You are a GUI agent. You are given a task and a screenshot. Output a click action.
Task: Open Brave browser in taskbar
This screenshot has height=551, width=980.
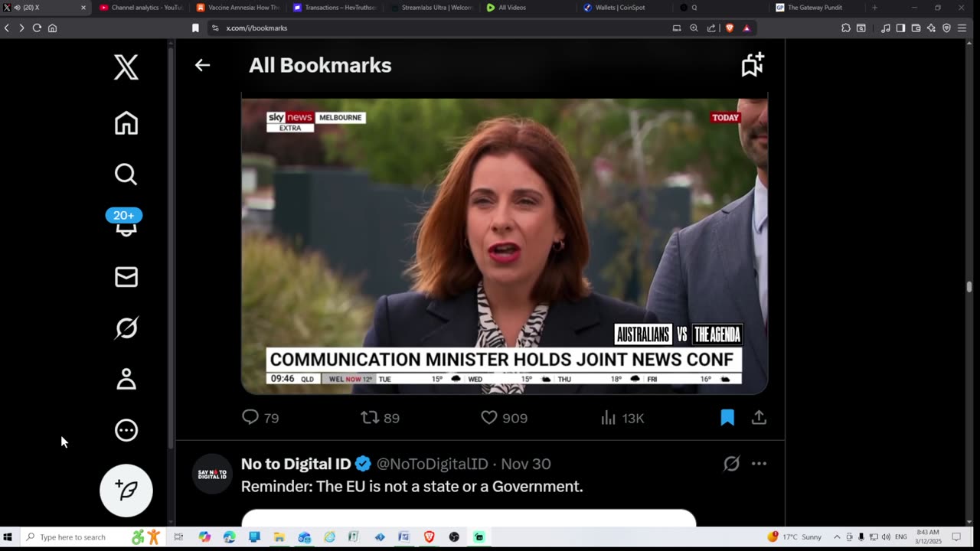(x=429, y=537)
